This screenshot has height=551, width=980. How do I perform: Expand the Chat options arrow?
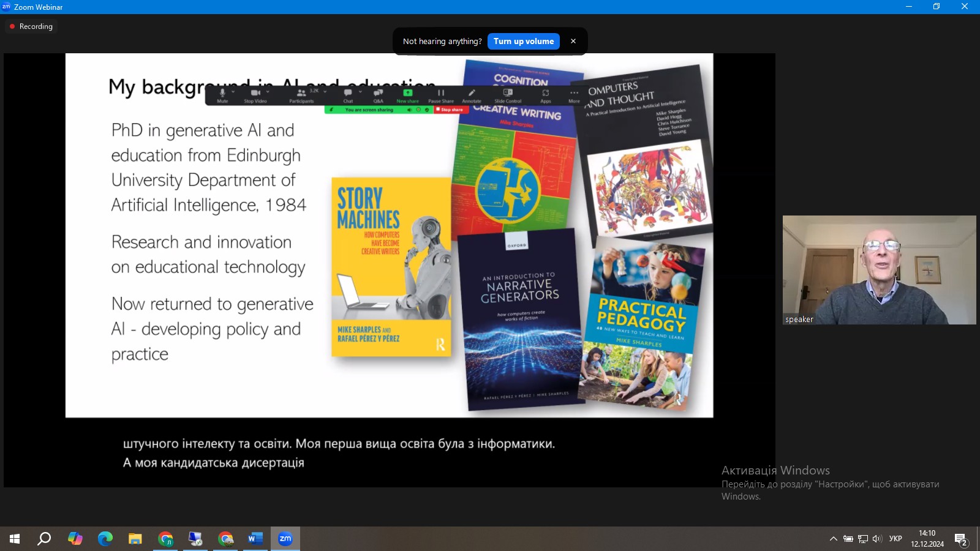[x=360, y=92]
